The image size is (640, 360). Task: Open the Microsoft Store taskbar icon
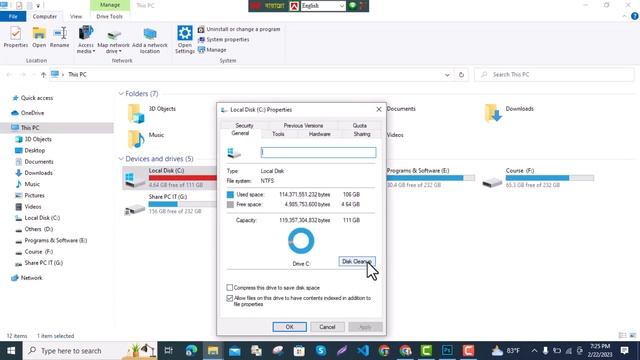[299, 351]
